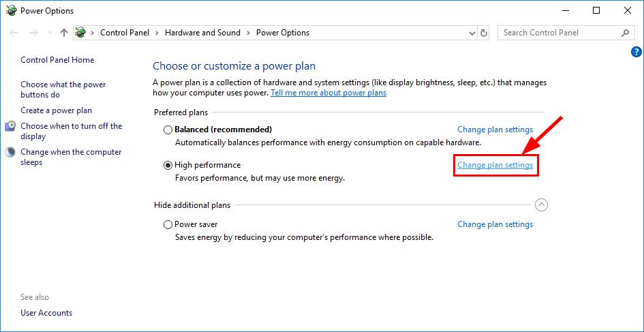The image size is (644, 332).
Task: Click the Power Options title bar icon
Action: click(11, 11)
